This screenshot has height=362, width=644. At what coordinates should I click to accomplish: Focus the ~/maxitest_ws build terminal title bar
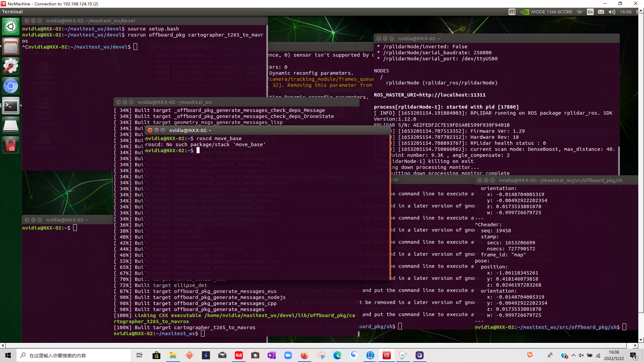(x=236, y=102)
